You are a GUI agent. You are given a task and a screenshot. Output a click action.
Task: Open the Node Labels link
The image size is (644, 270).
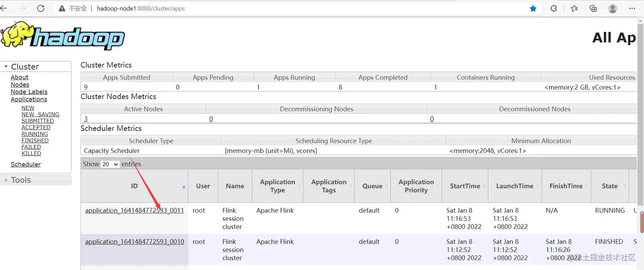[x=29, y=92]
